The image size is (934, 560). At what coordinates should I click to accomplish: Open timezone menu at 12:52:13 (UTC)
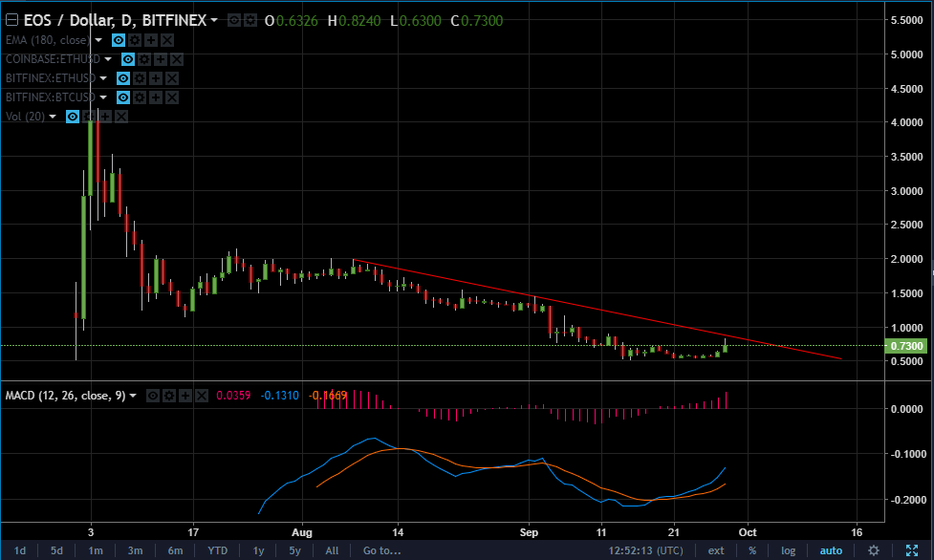tap(645, 550)
